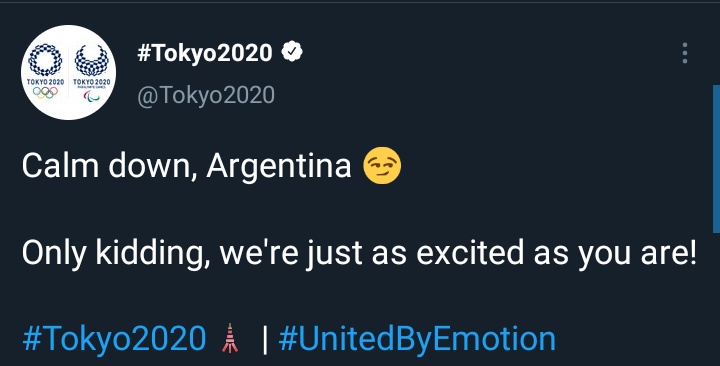Click the "Only kidding" tweet sentence
The height and width of the screenshot is (366, 720).
tap(359, 253)
